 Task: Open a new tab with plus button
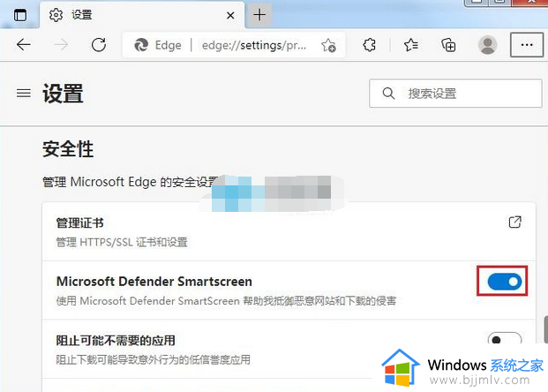[x=259, y=15]
